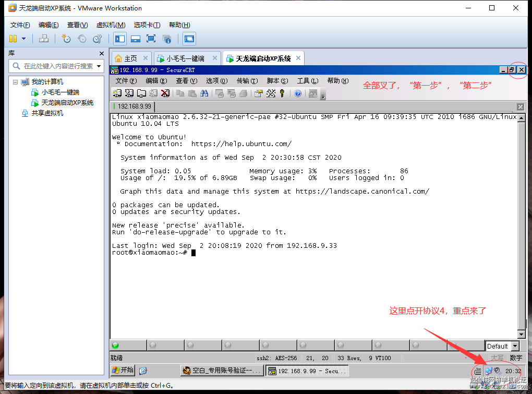Open SecureCRT 工具(L) menu
The image size is (532, 394).
pos(307,81)
